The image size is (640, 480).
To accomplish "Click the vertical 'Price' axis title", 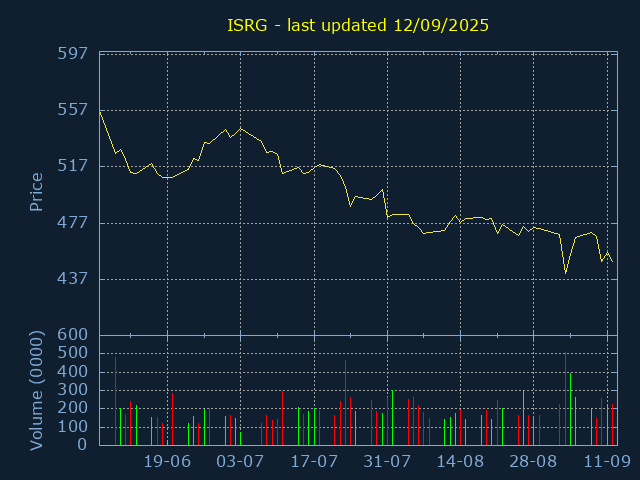I will 36,192.
